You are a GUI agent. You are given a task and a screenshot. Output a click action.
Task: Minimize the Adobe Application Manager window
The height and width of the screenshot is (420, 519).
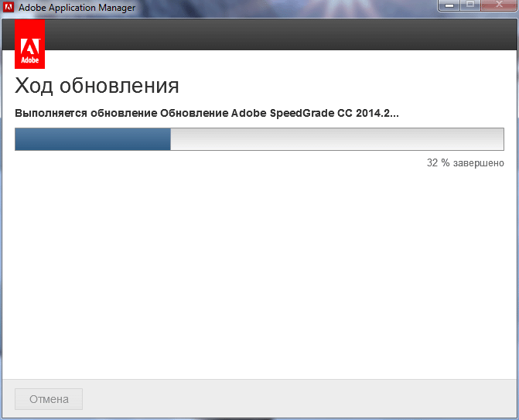[x=449, y=5]
